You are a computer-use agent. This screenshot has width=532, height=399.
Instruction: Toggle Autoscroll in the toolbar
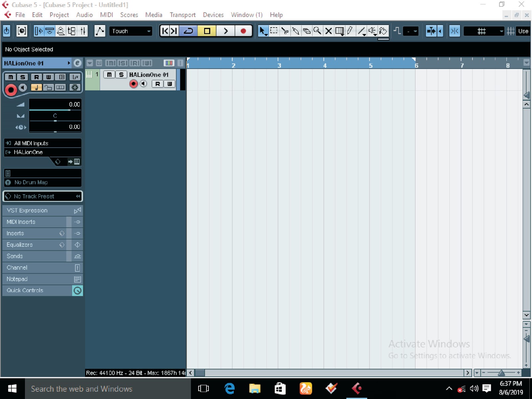coord(431,31)
